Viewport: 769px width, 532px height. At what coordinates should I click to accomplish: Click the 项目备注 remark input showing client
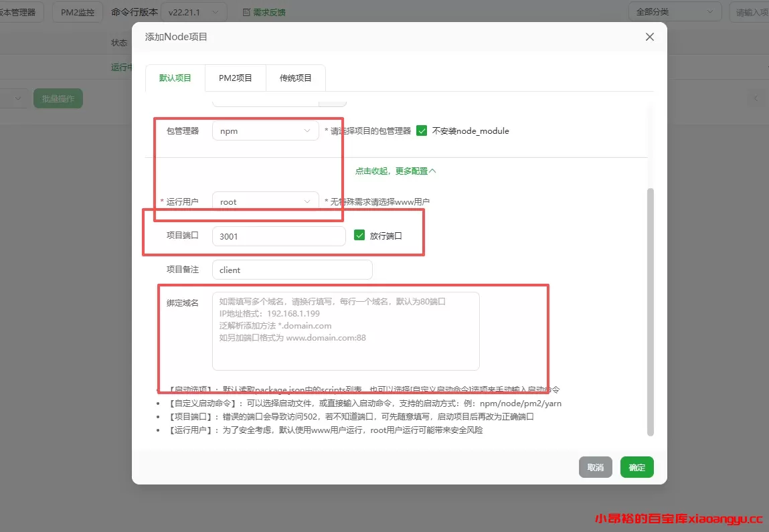pyautogui.click(x=292, y=269)
